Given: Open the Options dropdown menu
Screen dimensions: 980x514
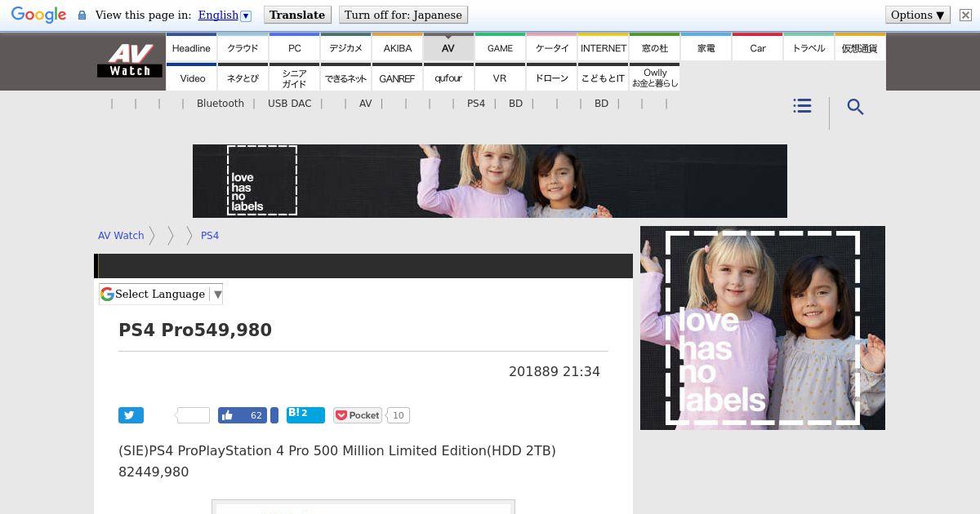Looking at the screenshot, I should pyautogui.click(x=918, y=15).
